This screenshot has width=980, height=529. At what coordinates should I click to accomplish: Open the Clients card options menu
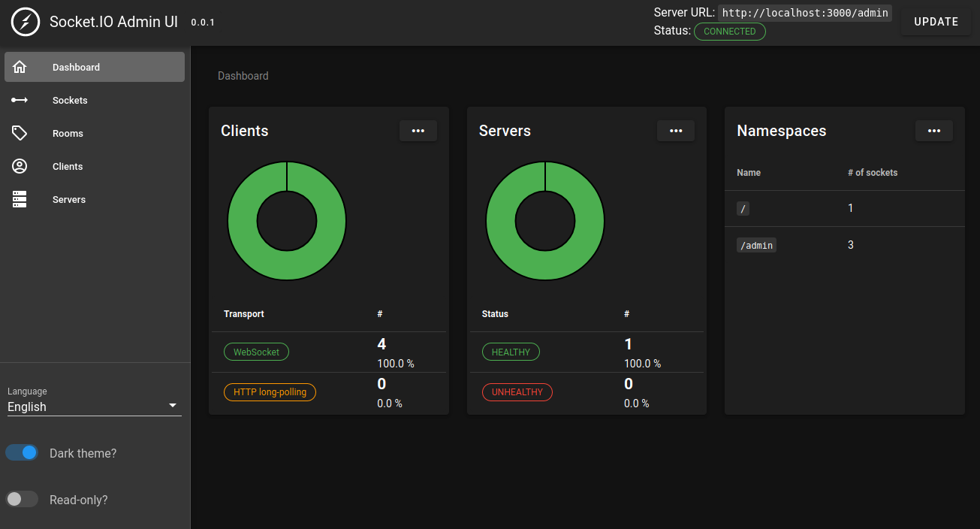418,130
